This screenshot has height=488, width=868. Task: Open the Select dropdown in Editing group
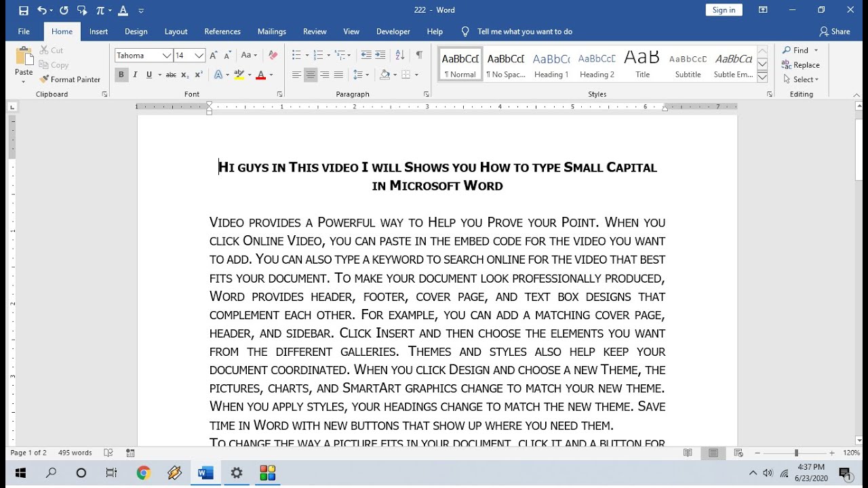(801, 79)
